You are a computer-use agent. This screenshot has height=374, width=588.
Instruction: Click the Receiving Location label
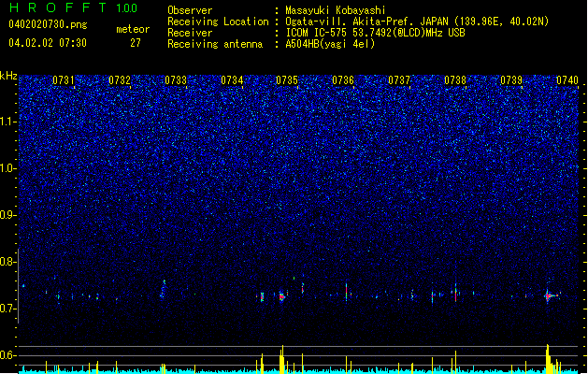point(218,22)
